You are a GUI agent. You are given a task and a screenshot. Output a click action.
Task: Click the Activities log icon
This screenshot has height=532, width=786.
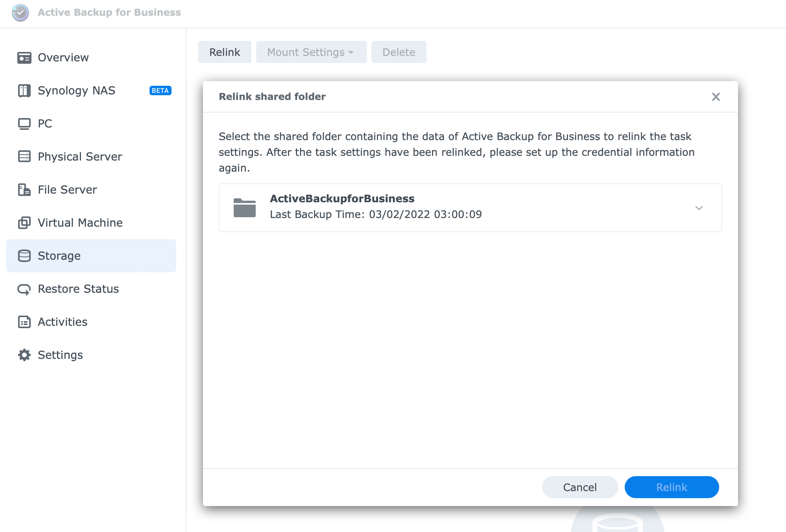[24, 322]
